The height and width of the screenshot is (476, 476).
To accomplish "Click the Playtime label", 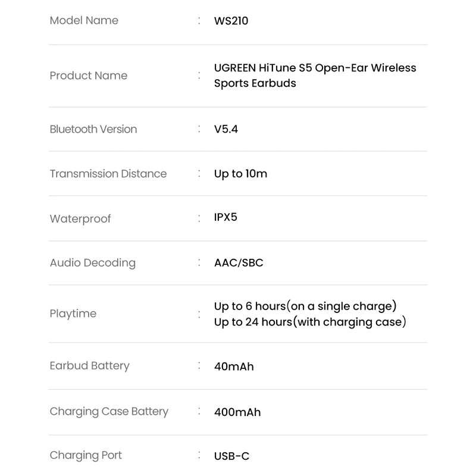I will point(73,314).
